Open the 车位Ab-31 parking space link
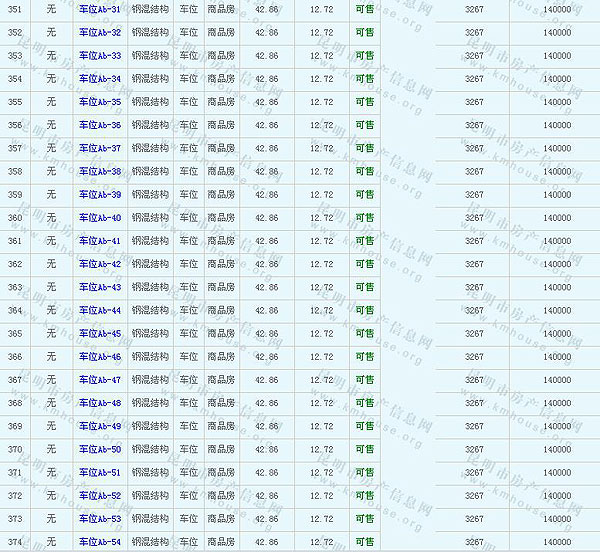The width and height of the screenshot is (600, 552). (x=100, y=10)
